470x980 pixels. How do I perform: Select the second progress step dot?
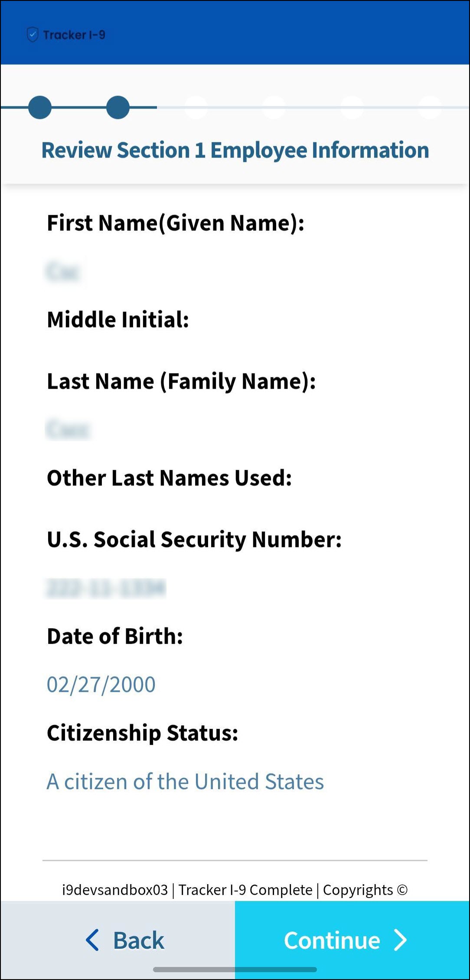(118, 107)
